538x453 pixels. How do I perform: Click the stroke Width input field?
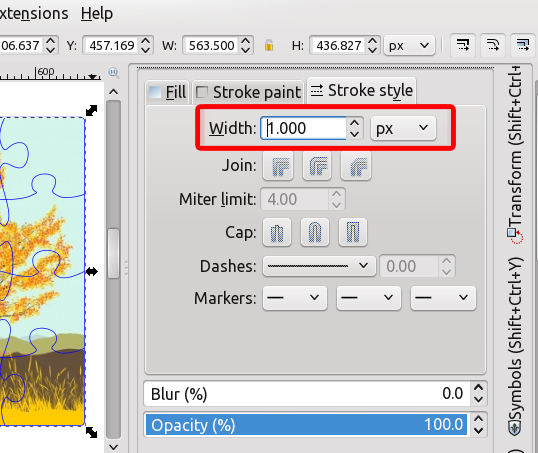pos(303,128)
